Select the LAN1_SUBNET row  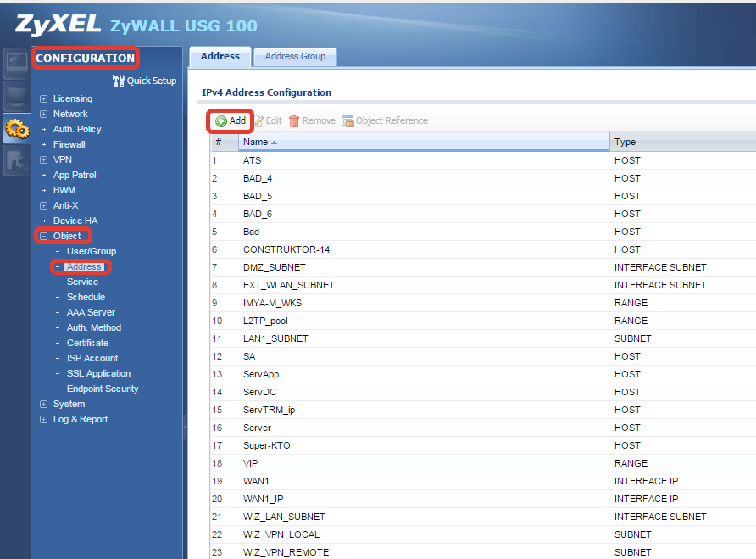(x=483, y=338)
